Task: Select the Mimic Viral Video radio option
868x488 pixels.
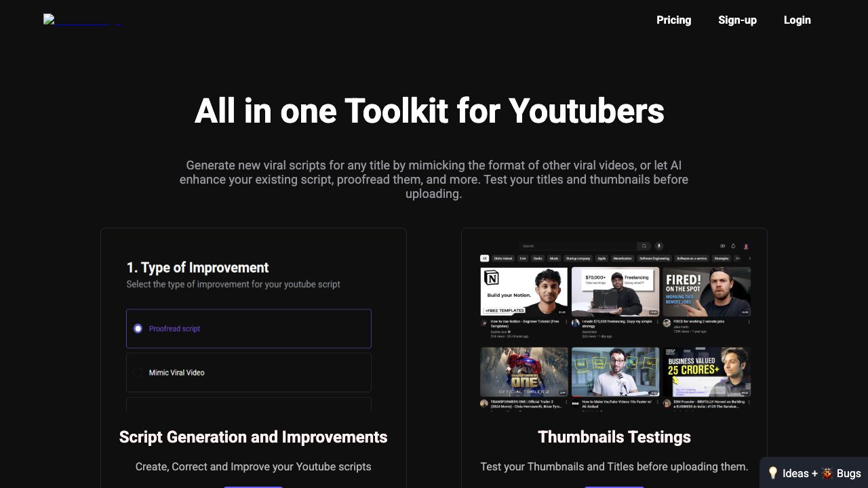Action: tap(138, 373)
